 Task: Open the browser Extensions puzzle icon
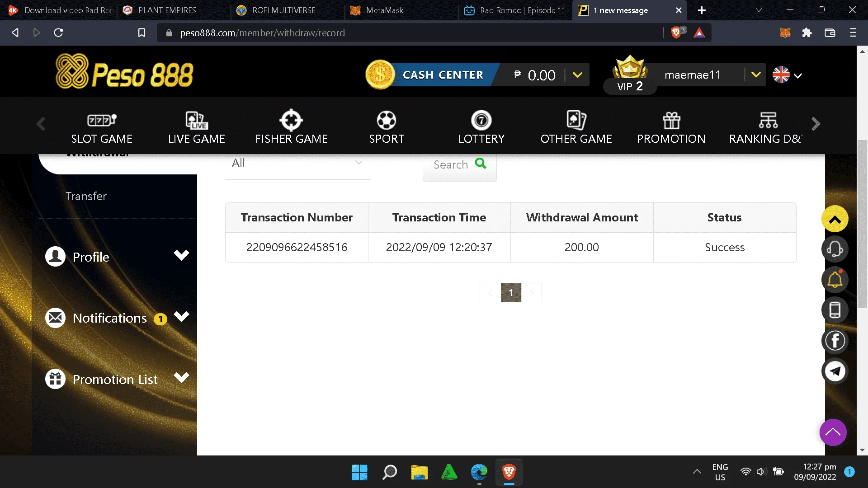[807, 33]
